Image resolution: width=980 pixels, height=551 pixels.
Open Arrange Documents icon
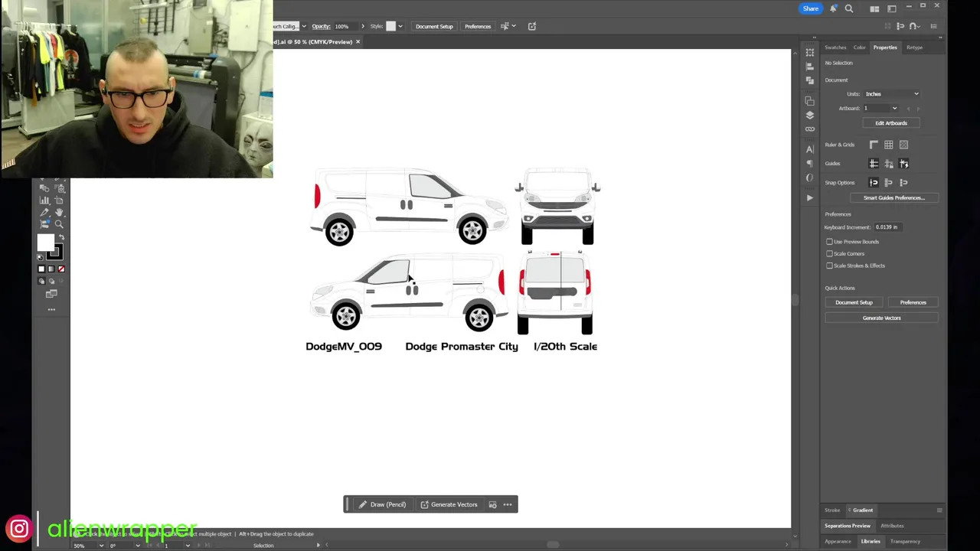(x=874, y=8)
